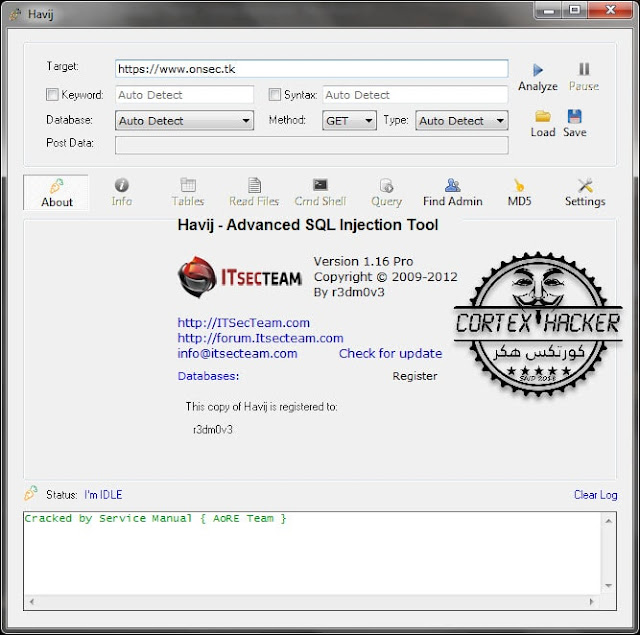Click the log scroll down arrow
Image resolution: width=640 pixels, height=635 pixels.
(609, 586)
